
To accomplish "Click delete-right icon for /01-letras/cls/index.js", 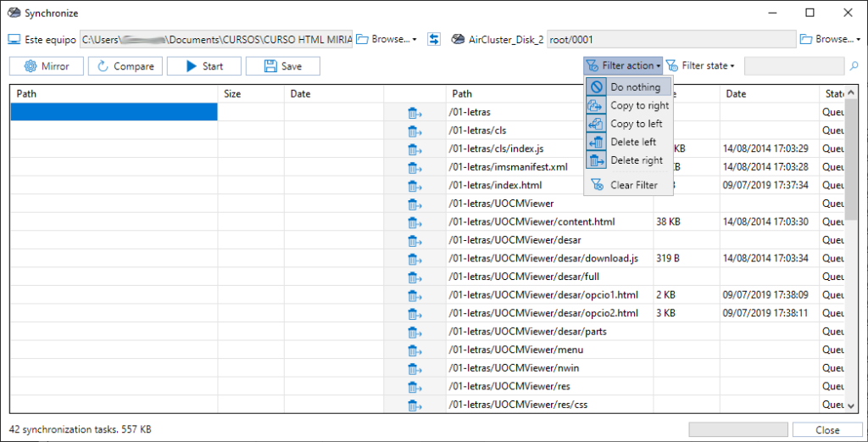I will click(x=415, y=149).
